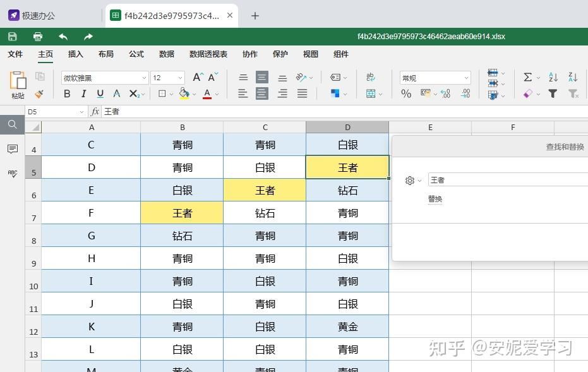This screenshot has width=588, height=372.
Task: Toggle middle vertical alignment
Action: pos(262,77)
